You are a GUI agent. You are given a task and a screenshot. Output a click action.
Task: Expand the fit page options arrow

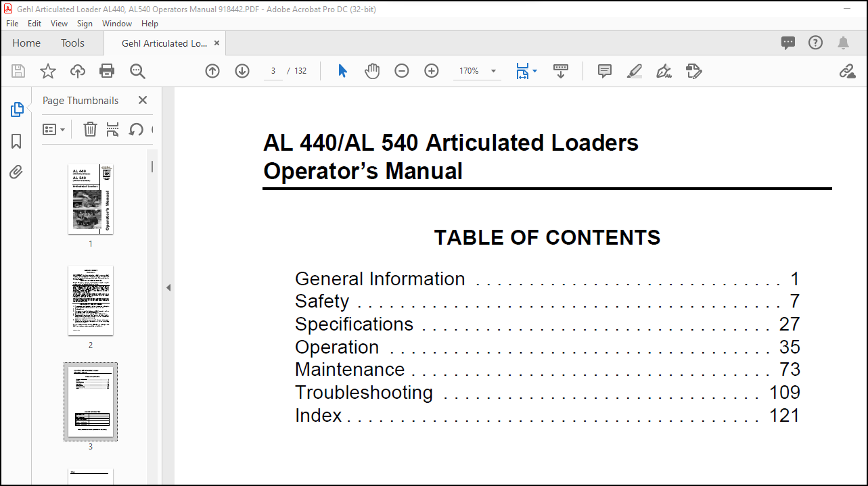535,71
